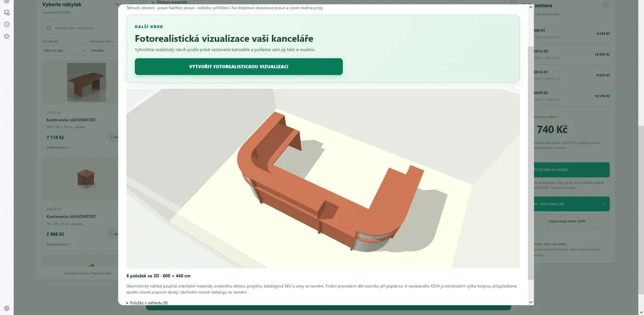Create the photorealistic visualization
The height and width of the screenshot is (315, 644).
pos(239,66)
